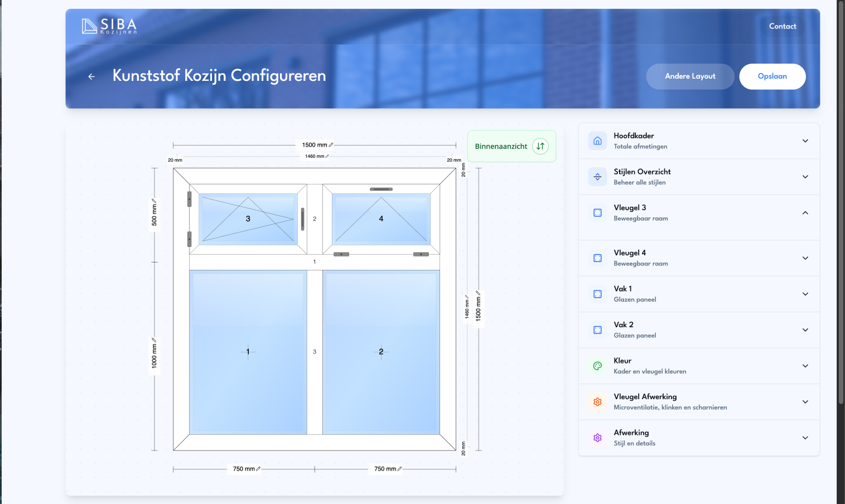Click the Vak 1 glass panel icon
Viewport: 845px width, 504px height.
[597, 294]
